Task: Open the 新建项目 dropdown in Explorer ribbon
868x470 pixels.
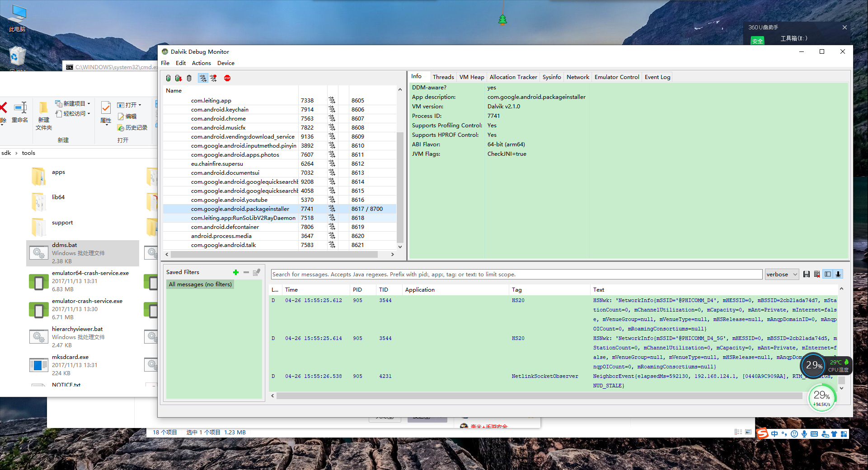Action: point(73,103)
